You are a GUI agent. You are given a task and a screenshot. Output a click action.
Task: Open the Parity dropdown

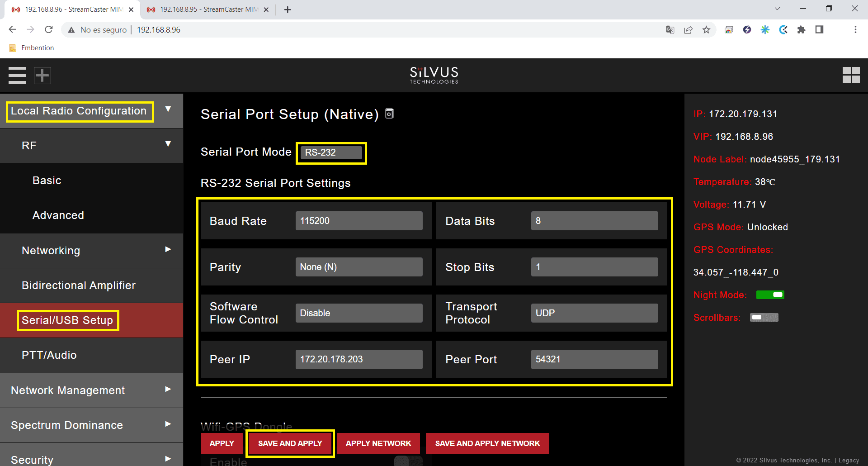click(359, 267)
